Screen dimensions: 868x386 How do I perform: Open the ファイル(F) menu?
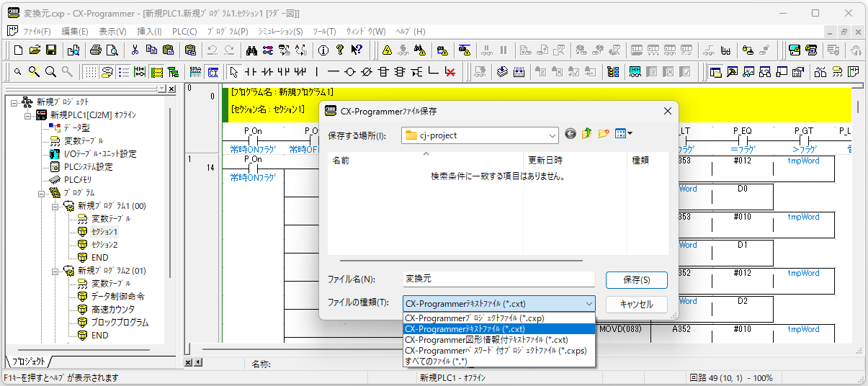[x=37, y=32]
